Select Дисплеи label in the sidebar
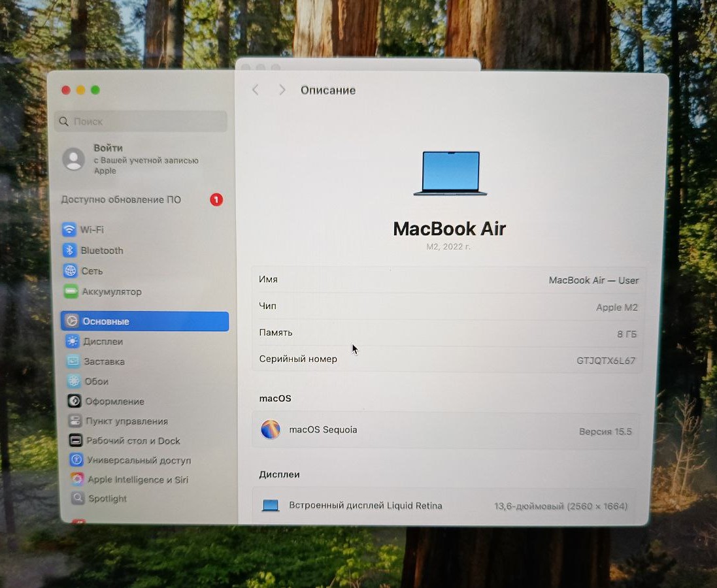The height and width of the screenshot is (588, 717). [103, 342]
